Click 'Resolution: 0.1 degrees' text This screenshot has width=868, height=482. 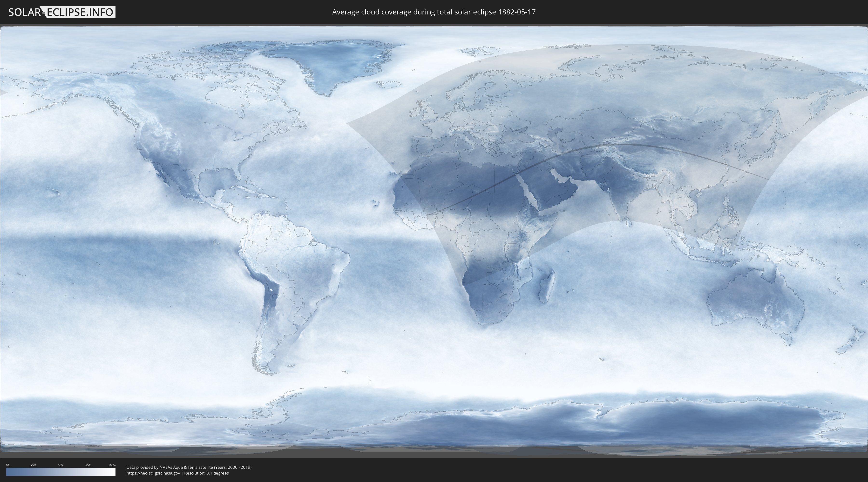[x=206, y=473]
